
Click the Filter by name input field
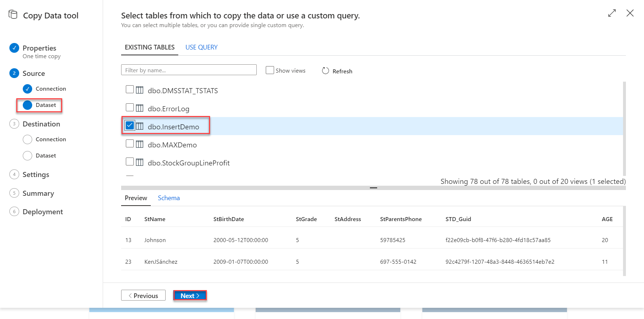point(189,70)
